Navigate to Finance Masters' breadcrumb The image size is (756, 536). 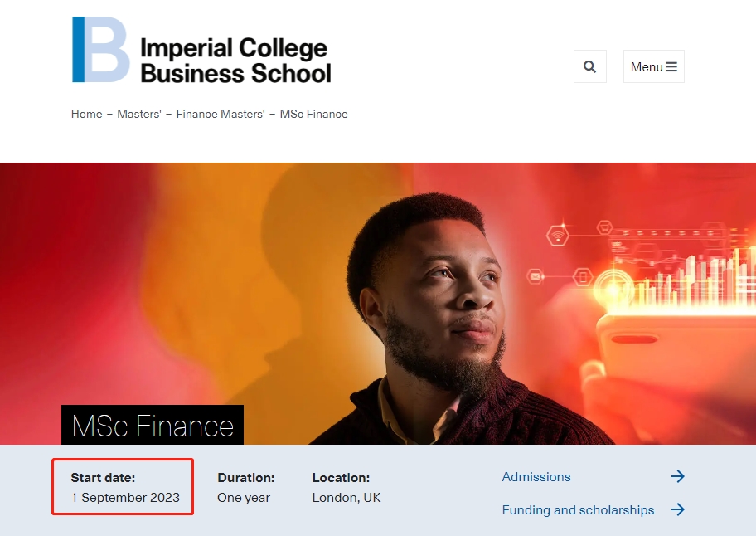click(220, 114)
